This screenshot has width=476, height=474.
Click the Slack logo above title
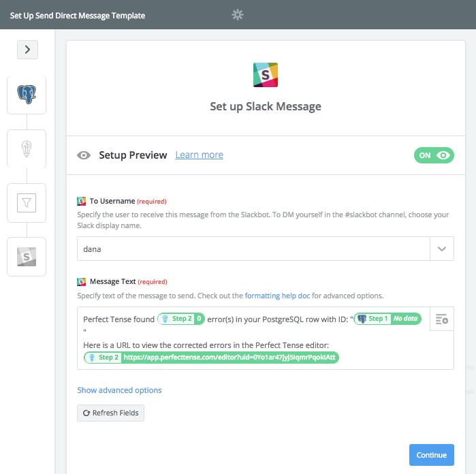click(266, 75)
